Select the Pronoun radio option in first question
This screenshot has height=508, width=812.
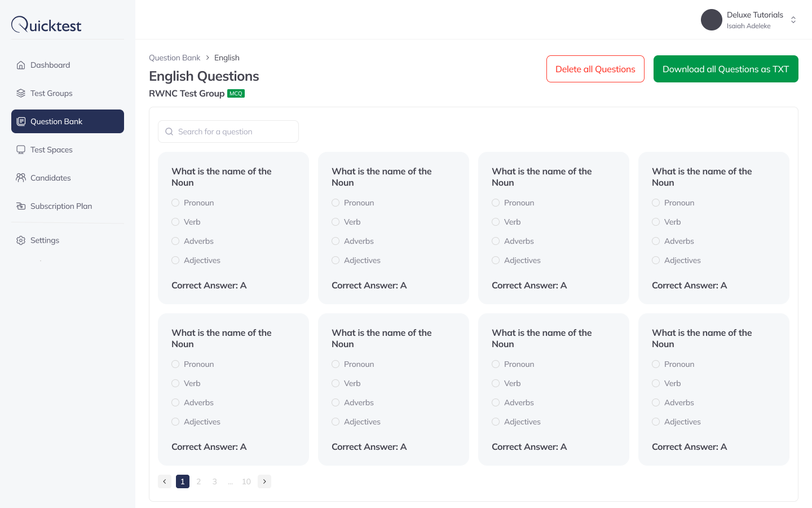(175, 202)
